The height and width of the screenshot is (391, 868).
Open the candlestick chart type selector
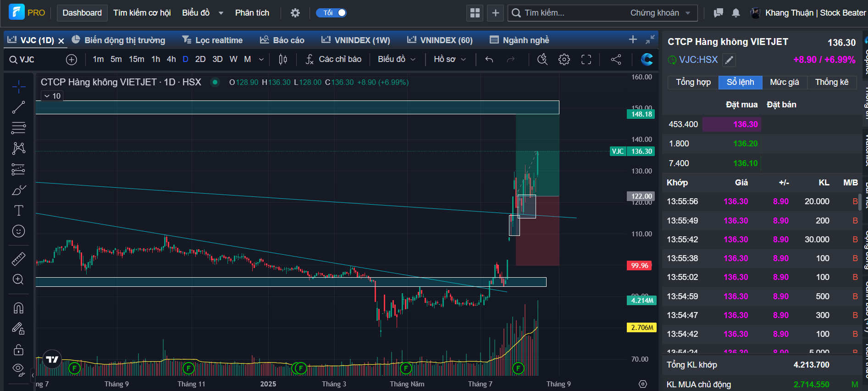point(283,59)
